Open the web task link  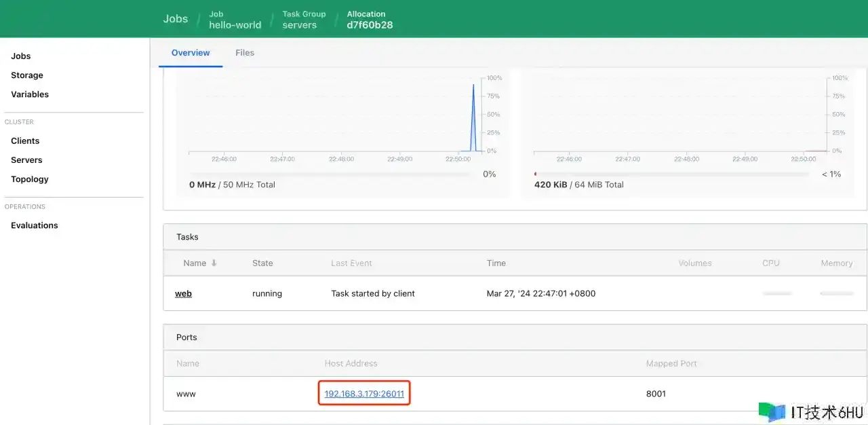pos(183,293)
